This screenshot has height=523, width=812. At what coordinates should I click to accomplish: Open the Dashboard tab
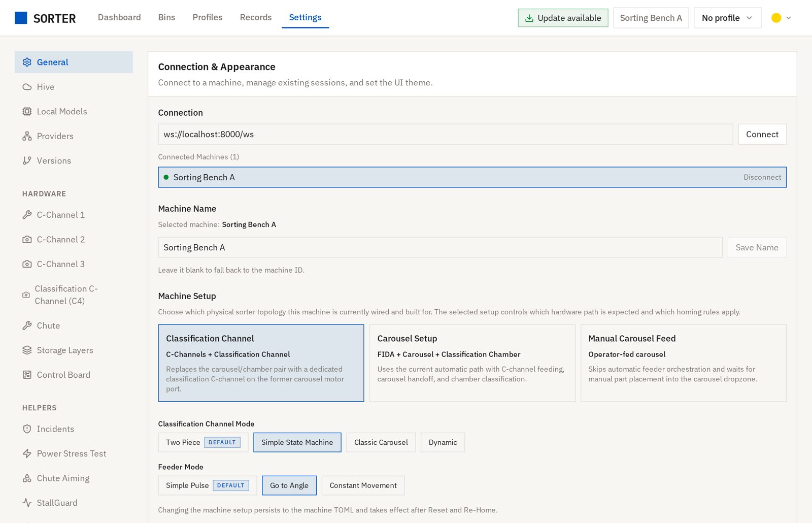click(x=119, y=17)
